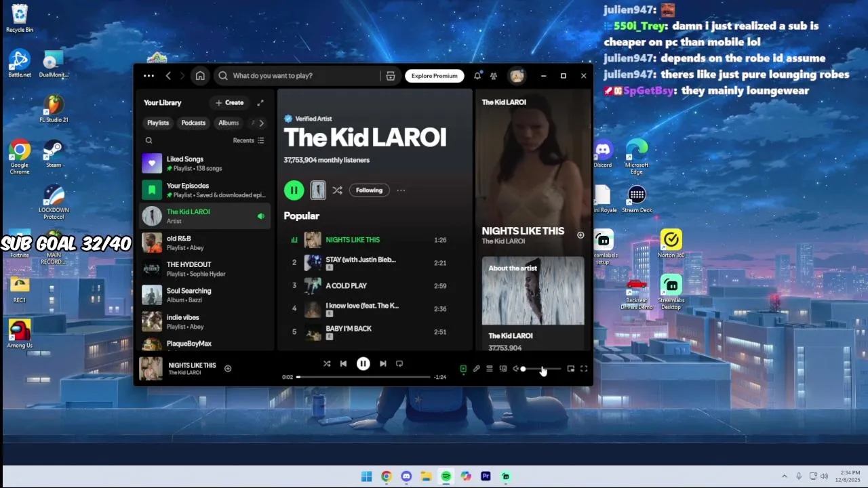Show lyrics with the microphone icon
The width and height of the screenshot is (868, 488).
(x=477, y=369)
